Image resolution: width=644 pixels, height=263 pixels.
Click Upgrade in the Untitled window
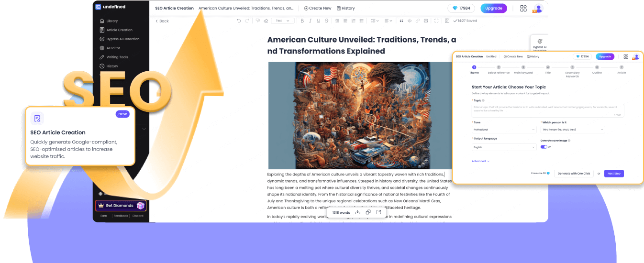click(x=605, y=56)
